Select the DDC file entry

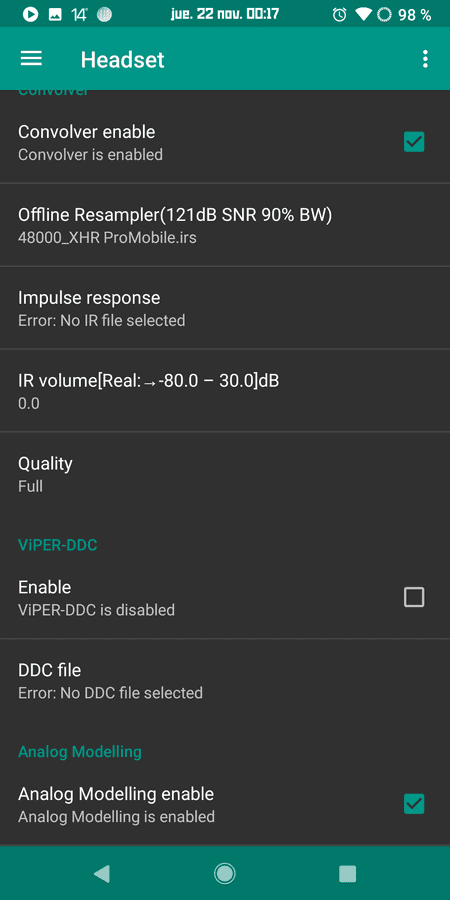point(225,680)
